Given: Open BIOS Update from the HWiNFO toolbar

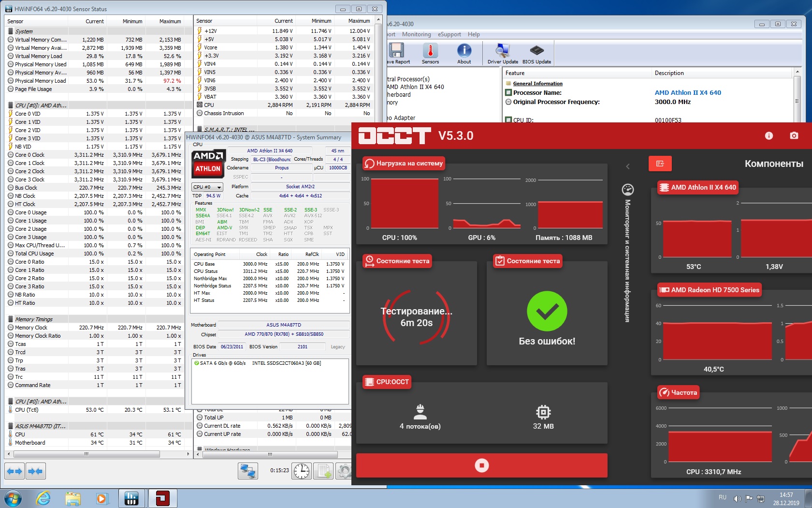Looking at the screenshot, I should (536, 53).
